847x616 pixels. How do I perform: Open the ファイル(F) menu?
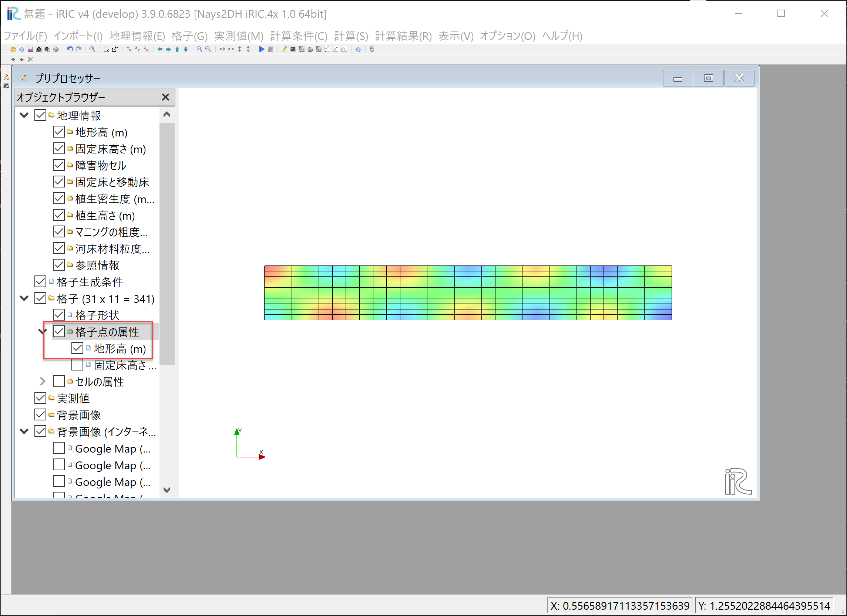(x=26, y=36)
